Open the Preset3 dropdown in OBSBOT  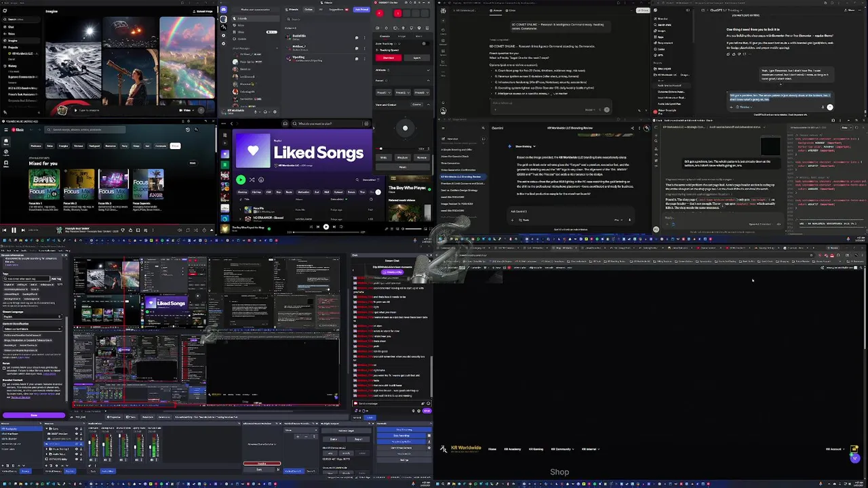pyautogui.click(x=421, y=93)
